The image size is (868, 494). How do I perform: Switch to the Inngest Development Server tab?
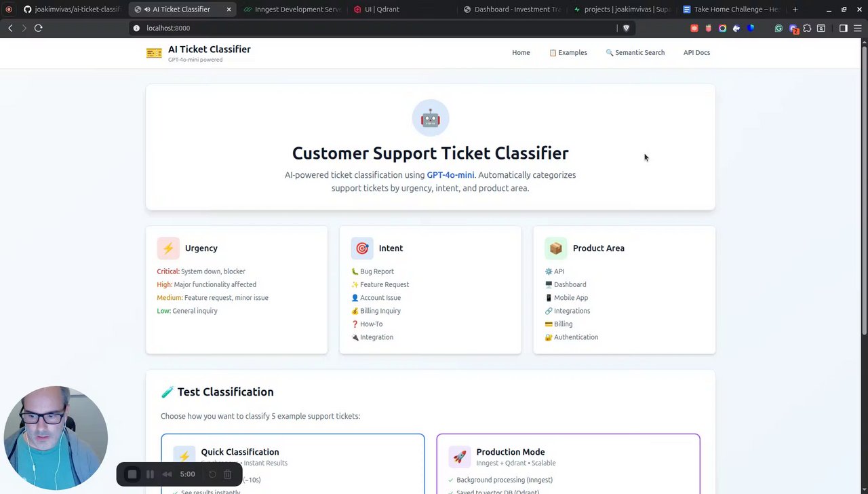click(293, 9)
